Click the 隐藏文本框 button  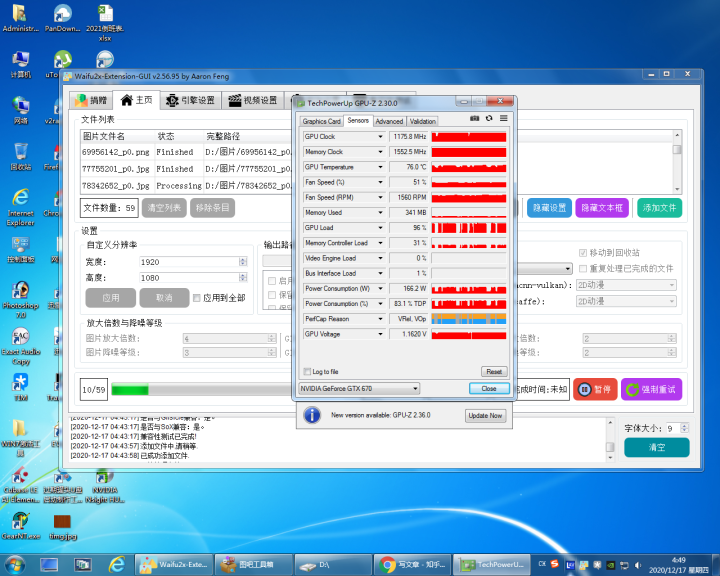[602, 208]
